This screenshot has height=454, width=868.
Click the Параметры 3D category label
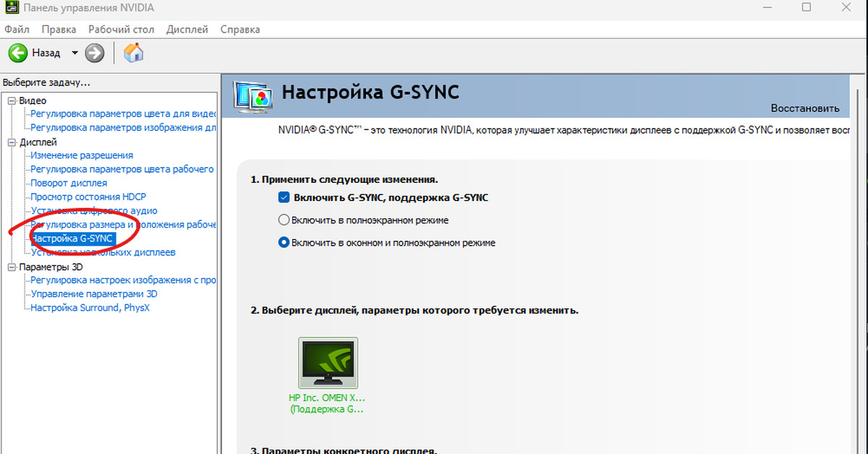[x=51, y=267]
